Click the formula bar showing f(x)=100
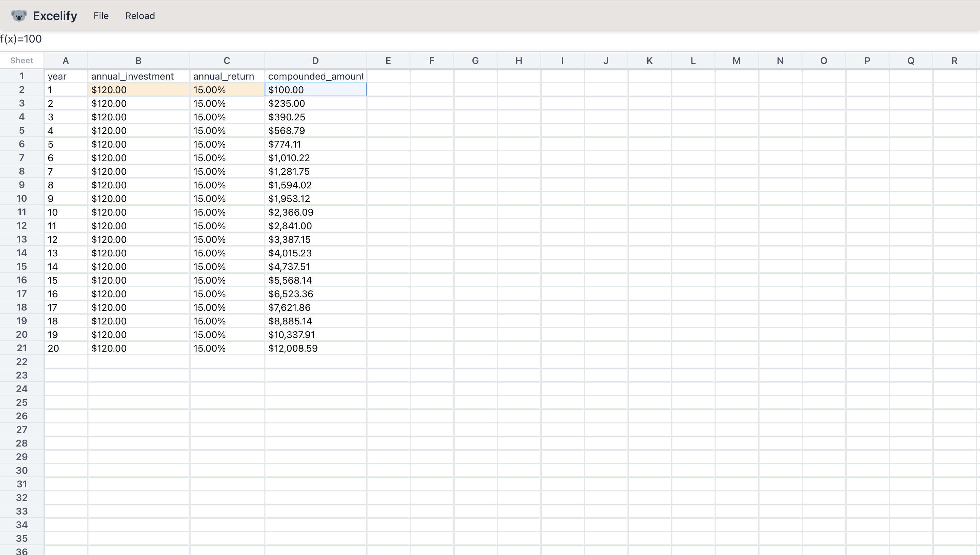Viewport: 980px width, 555px height. [x=21, y=39]
